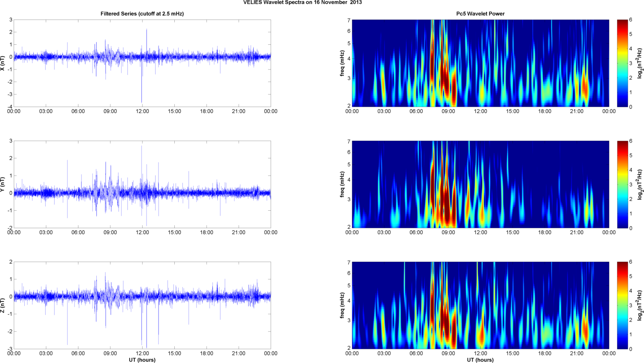Click inside the Y filtered series plot
Viewport: 644px width, 363px height.
coord(142,184)
